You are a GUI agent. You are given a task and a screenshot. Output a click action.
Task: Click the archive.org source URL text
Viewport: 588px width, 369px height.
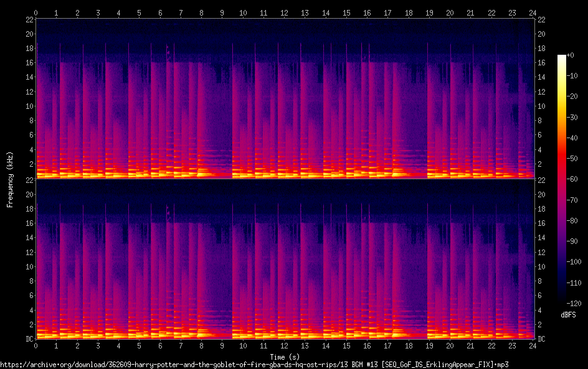254,365
